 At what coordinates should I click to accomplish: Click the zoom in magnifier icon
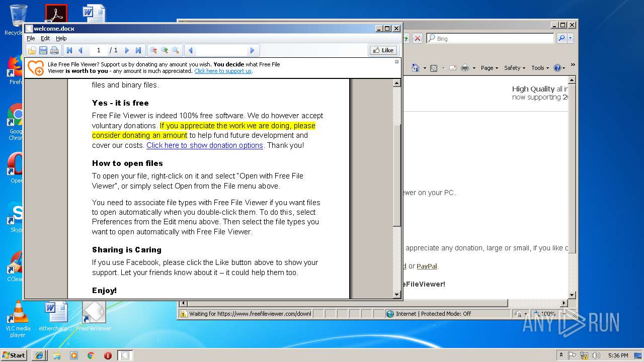165,50
